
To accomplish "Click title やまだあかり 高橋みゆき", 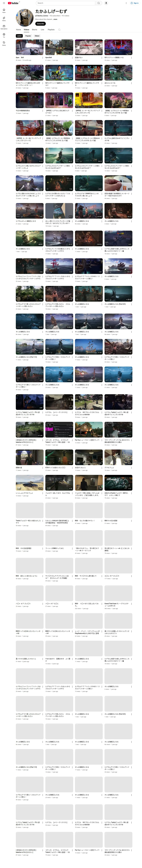I will [58, 660].
